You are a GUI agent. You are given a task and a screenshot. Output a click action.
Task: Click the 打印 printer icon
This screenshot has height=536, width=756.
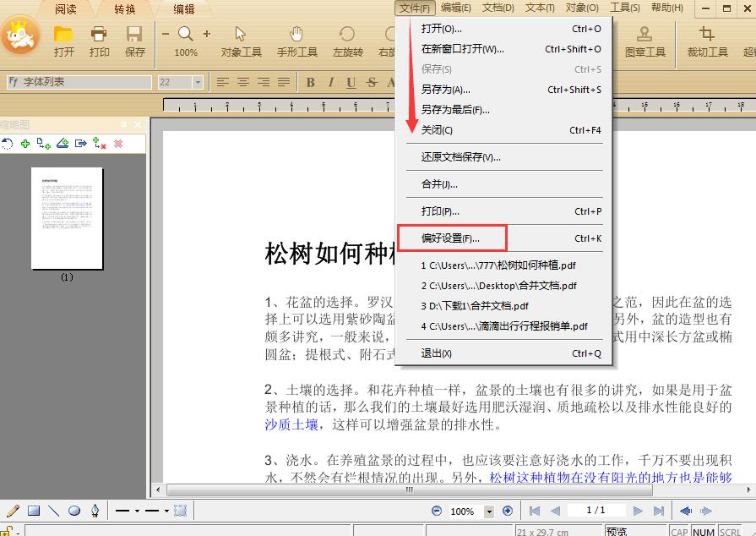click(x=99, y=35)
